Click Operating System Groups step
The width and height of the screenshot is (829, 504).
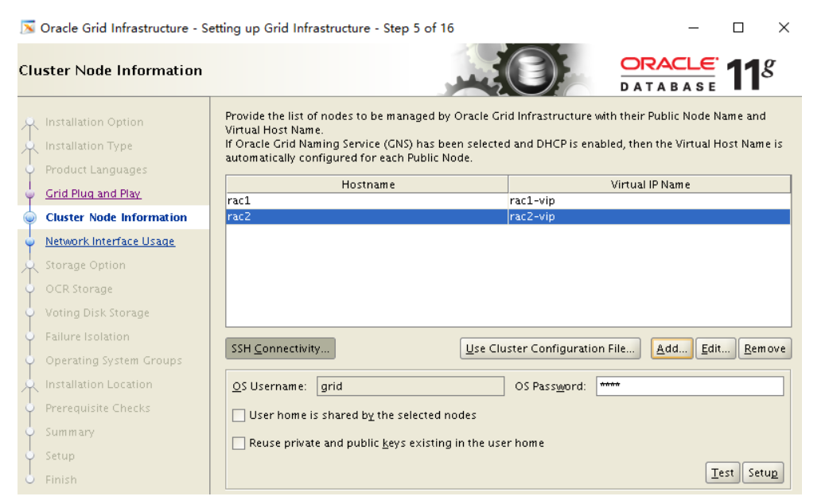coord(114,360)
